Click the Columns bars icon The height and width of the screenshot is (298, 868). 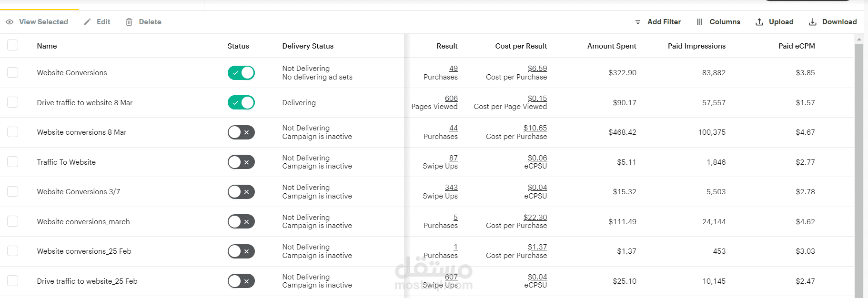click(700, 22)
